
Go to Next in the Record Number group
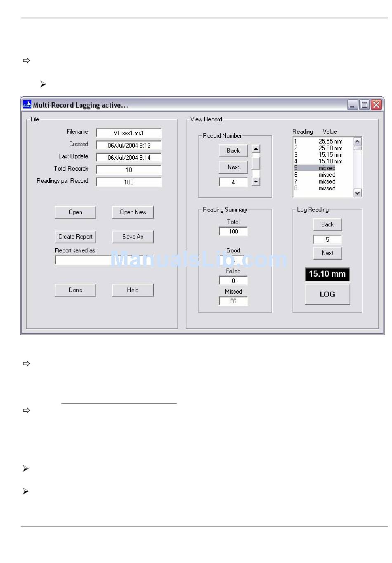click(233, 167)
